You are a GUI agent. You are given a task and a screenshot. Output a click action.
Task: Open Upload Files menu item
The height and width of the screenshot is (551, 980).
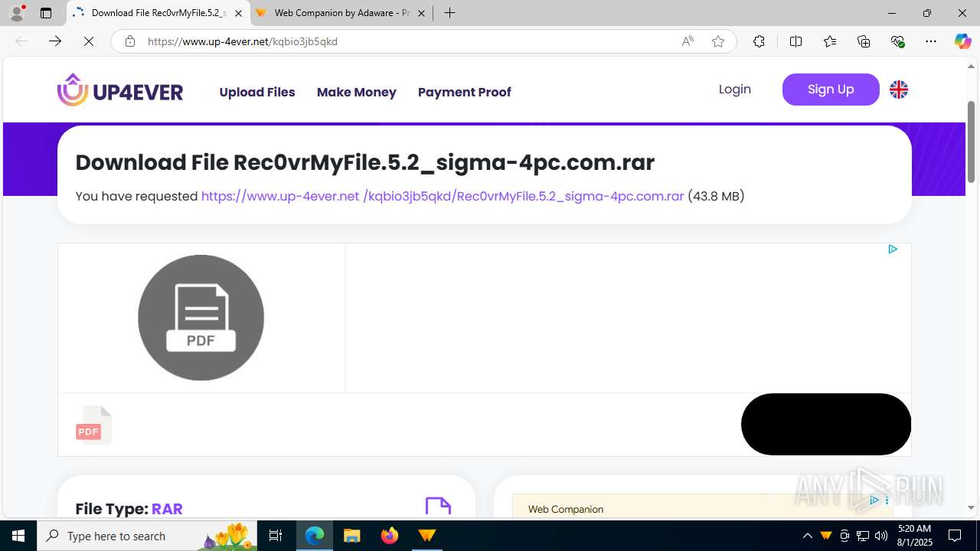(x=257, y=92)
